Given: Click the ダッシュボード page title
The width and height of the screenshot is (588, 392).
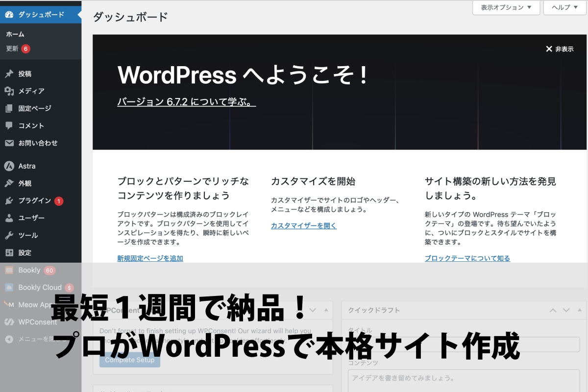Looking at the screenshot, I should click(x=130, y=17).
